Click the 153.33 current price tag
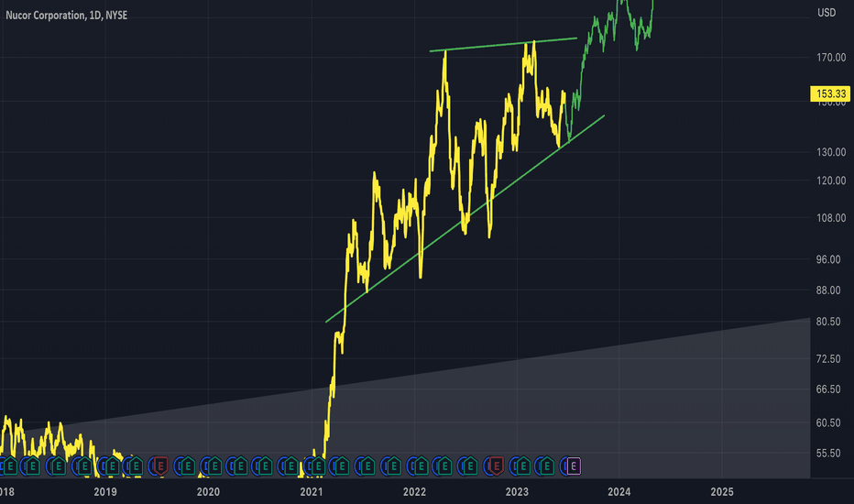This screenshot has width=854, height=504. 830,93
